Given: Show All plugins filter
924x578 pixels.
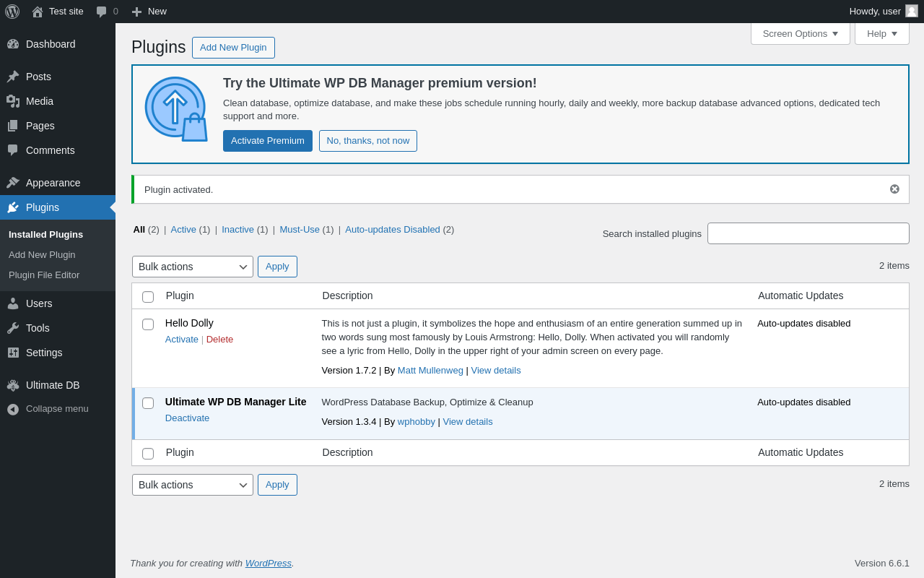Looking at the screenshot, I should click(x=139, y=230).
